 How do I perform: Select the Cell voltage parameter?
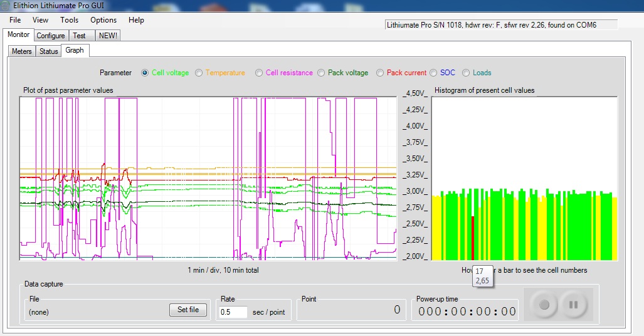click(x=145, y=73)
